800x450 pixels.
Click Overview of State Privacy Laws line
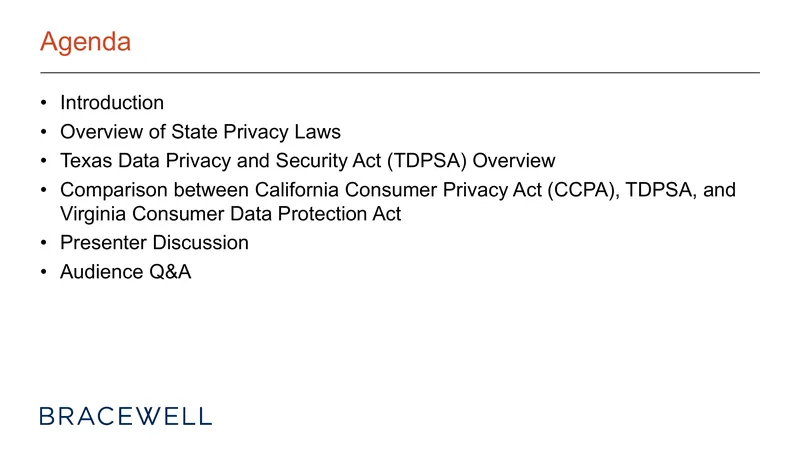pyautogui.click(x=200, y=132)
